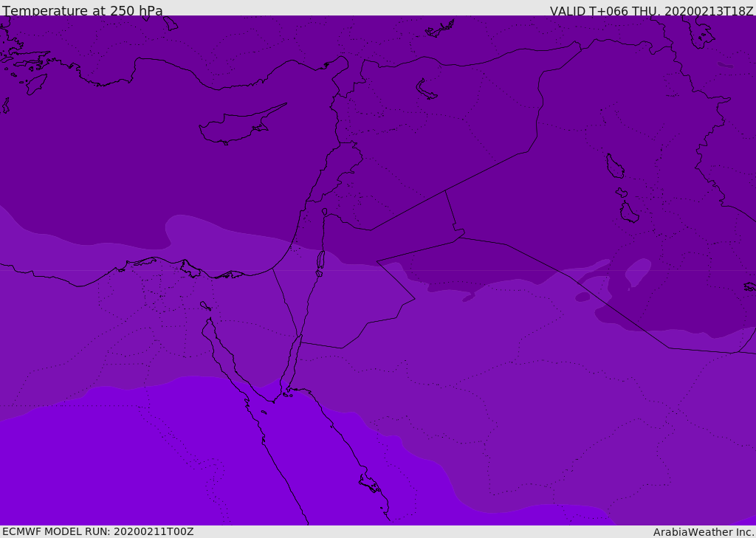Click the 'ECMWF MODEL RUN: 20200211T00Z' label
Viewport: 756px width, 538px height.
click(x=98, y=531)
